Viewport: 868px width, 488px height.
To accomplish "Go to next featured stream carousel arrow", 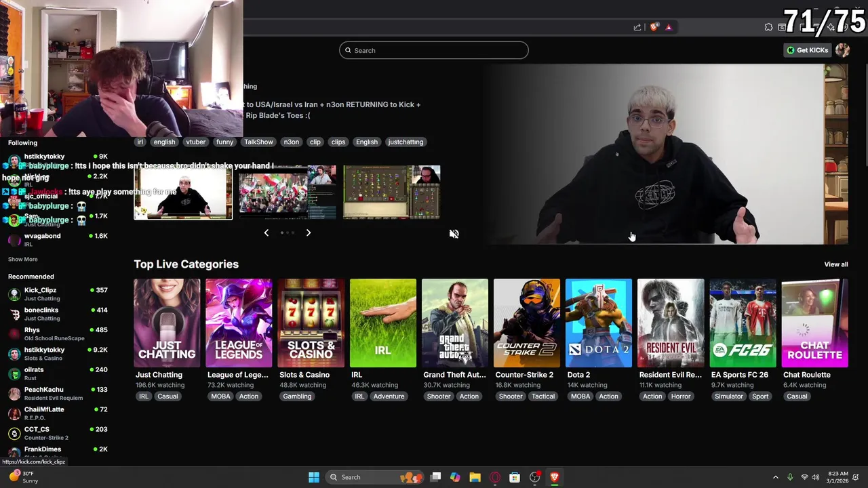I will click(308, 232).
